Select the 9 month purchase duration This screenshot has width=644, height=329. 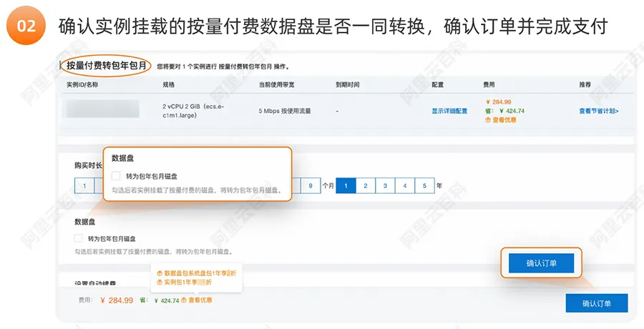click(x=311, y=186)
